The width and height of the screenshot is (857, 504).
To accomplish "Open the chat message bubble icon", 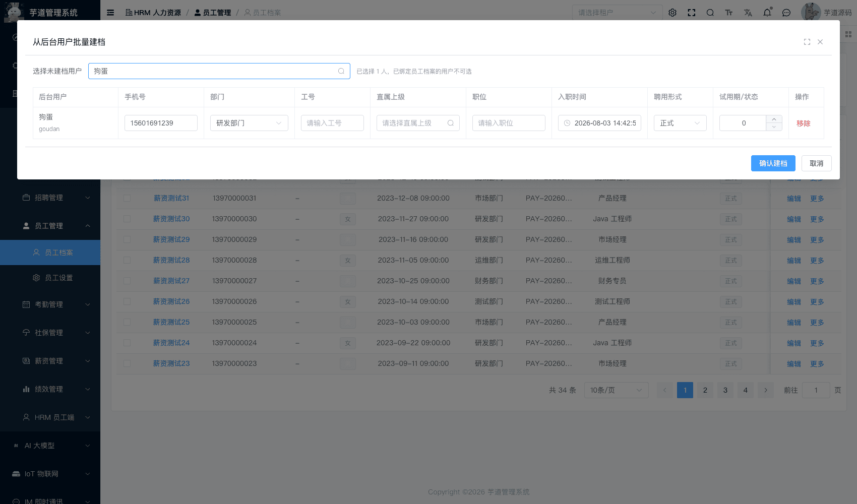I will [x=786, y=13].
